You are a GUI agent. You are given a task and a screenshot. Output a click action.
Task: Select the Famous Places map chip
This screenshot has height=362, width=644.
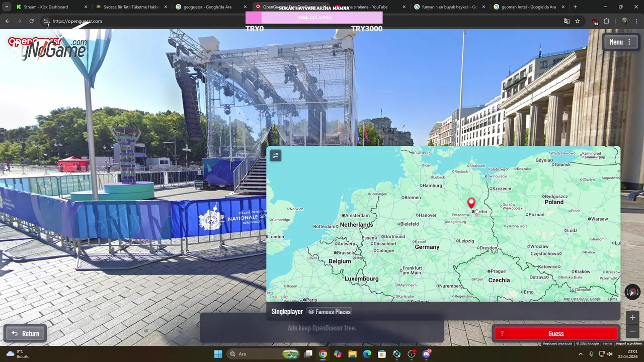point(329,312)
